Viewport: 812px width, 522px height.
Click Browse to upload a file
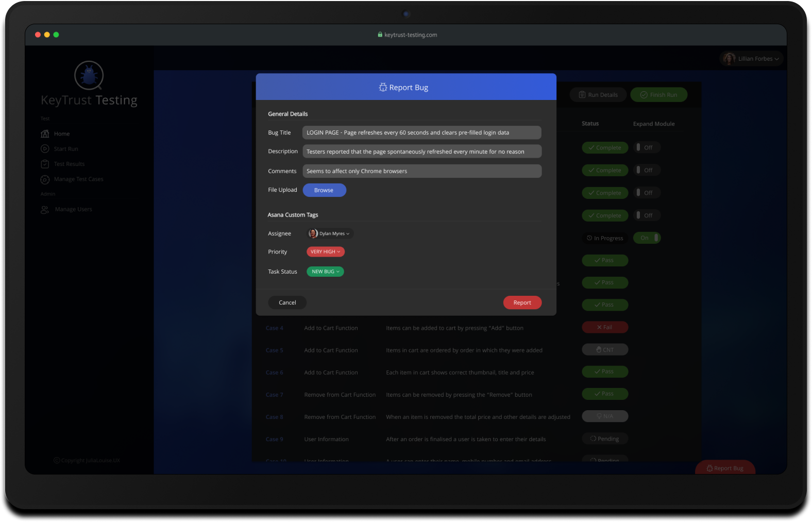(x=324, y=190)
